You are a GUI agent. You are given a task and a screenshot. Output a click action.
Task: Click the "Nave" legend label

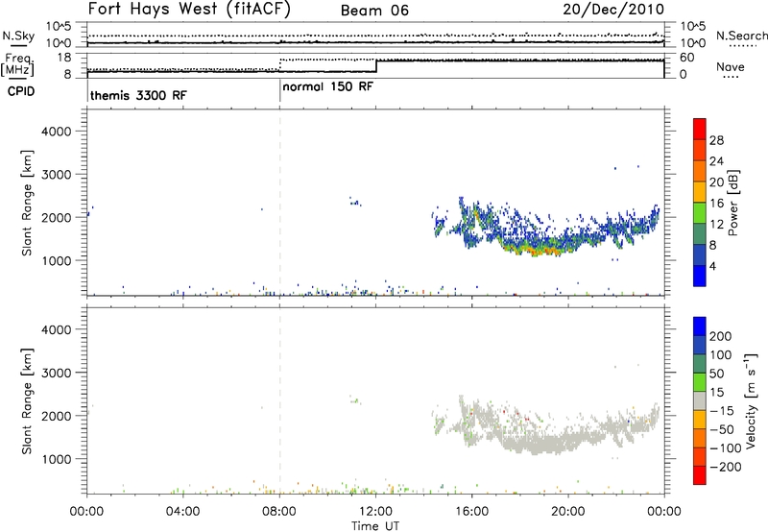(731, 67)
